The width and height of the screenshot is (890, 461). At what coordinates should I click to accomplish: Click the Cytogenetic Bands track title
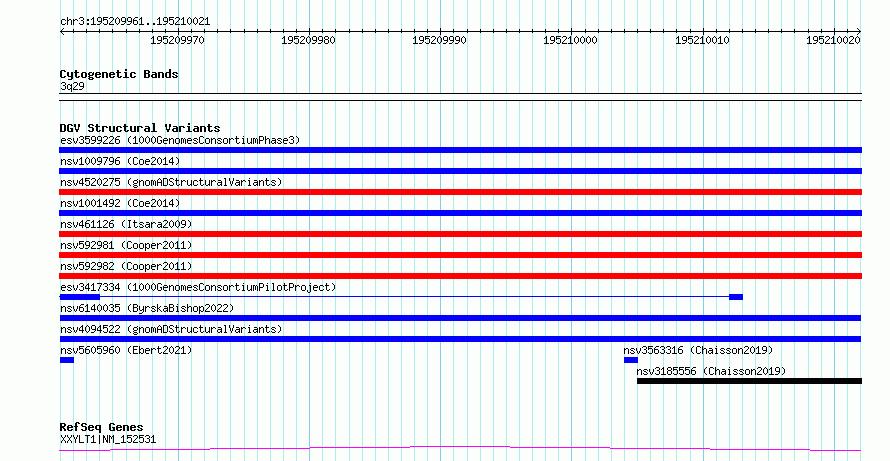pyautogui.click(x=119, y=74)
